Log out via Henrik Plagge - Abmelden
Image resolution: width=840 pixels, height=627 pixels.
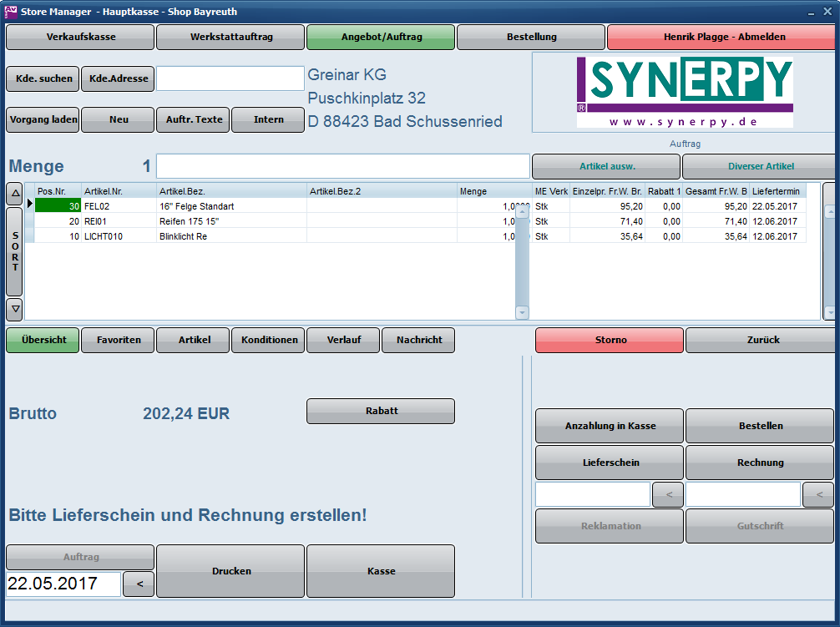point(723,37)
